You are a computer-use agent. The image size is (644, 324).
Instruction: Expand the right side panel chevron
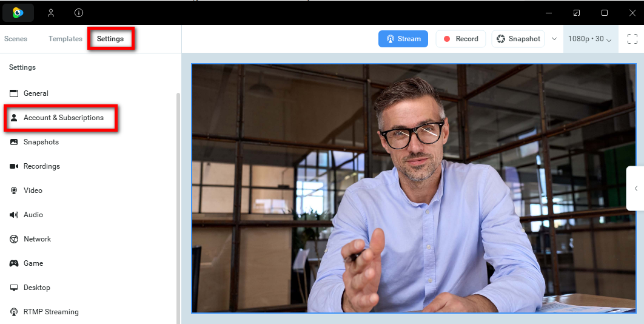(x=636, y=188)
